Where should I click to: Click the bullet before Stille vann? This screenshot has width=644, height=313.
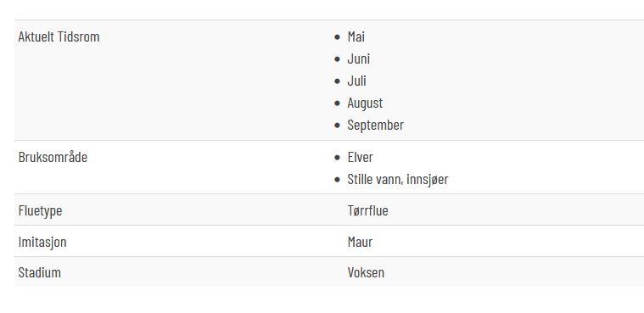[338, 180]
